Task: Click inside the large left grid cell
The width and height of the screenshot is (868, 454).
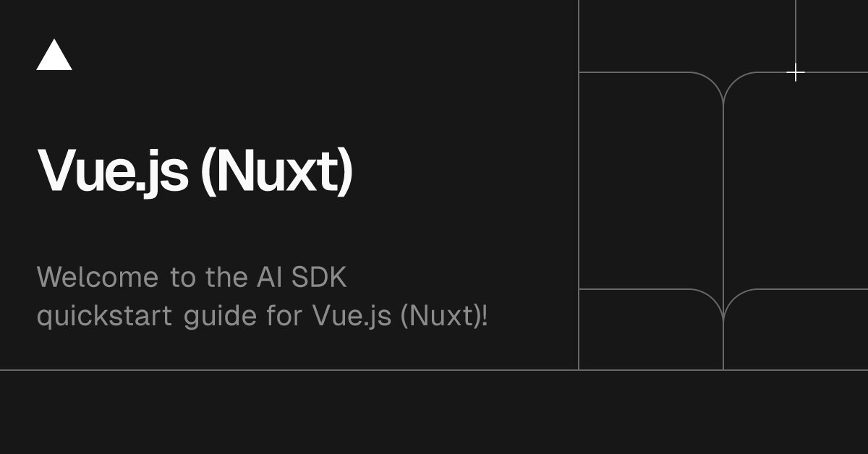Action: pyautogui.click(x=651, y=181)
